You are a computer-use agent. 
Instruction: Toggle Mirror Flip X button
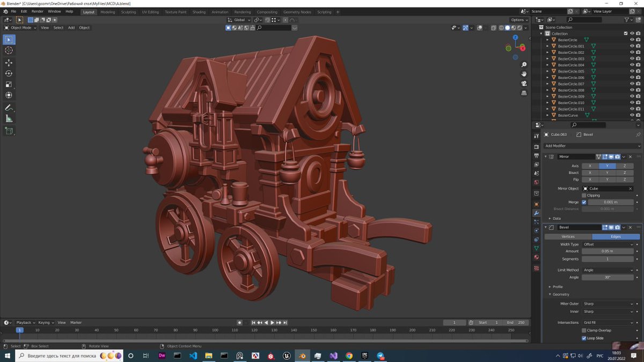tap(590, 179)
